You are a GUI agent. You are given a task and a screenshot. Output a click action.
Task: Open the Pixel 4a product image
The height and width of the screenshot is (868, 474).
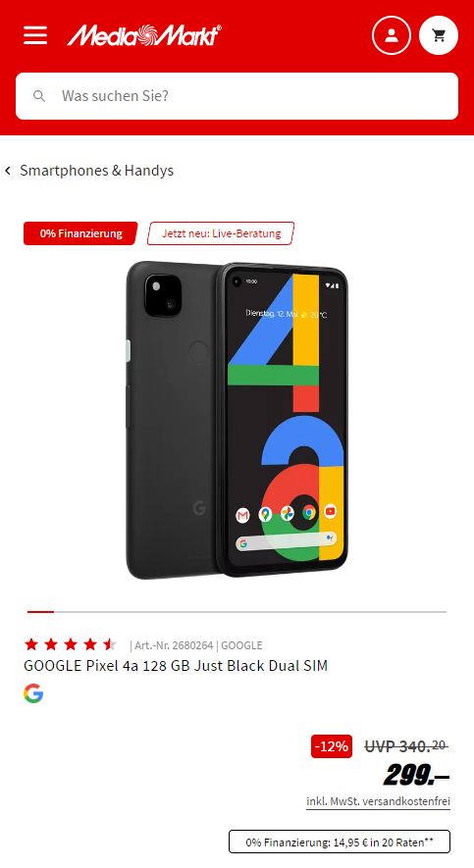pos(237,421)
